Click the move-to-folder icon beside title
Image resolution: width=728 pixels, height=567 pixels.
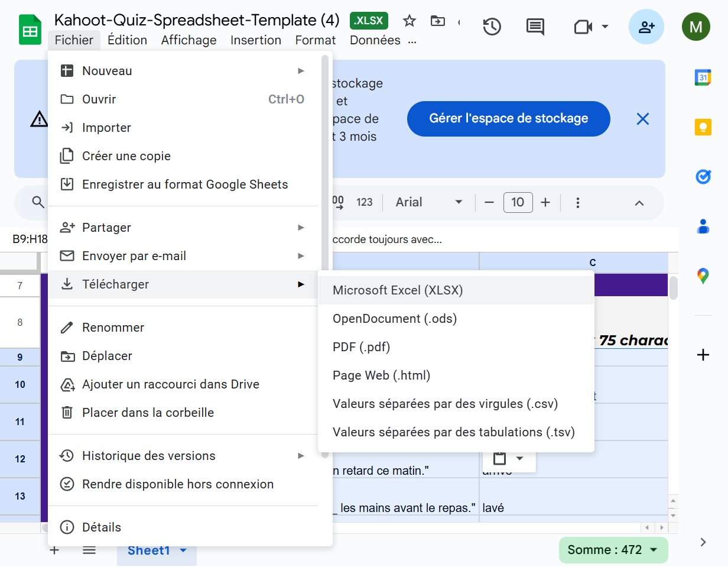[x=437, y=21]
